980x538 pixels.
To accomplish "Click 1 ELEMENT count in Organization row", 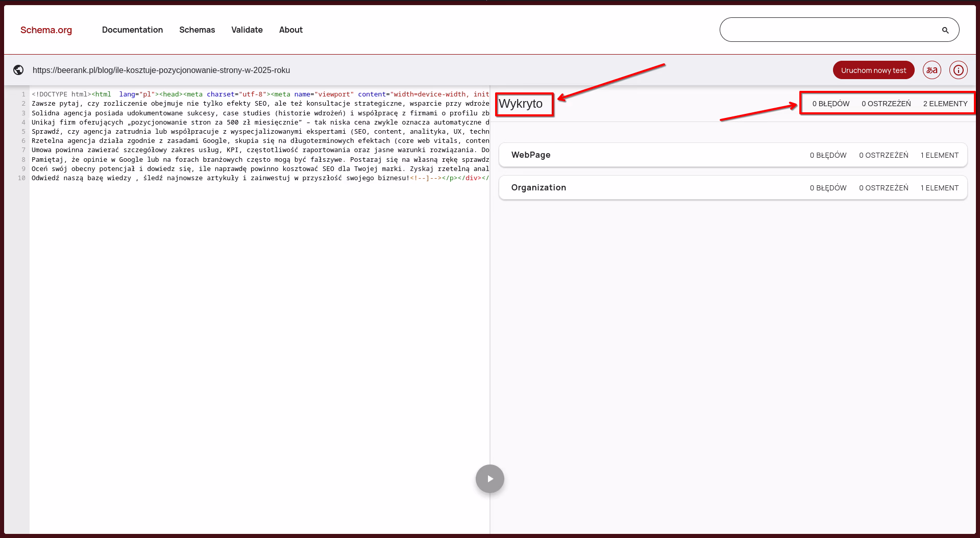I will 939,188.
